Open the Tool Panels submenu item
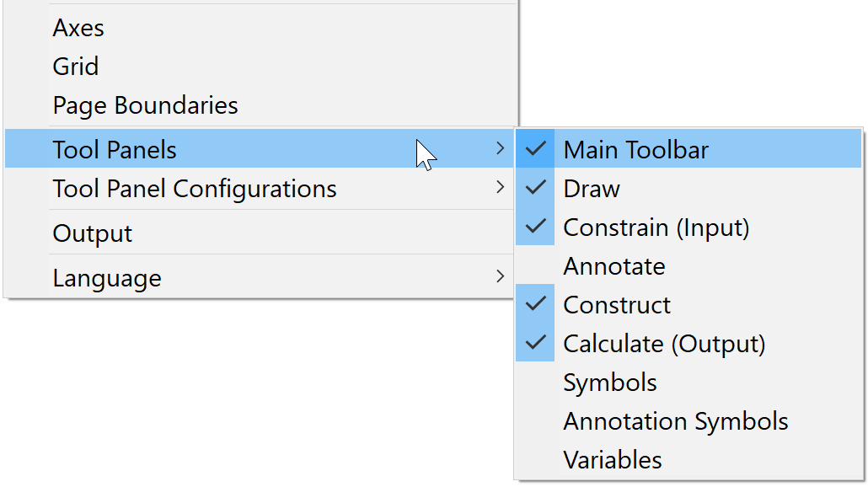 click(115, 150)
